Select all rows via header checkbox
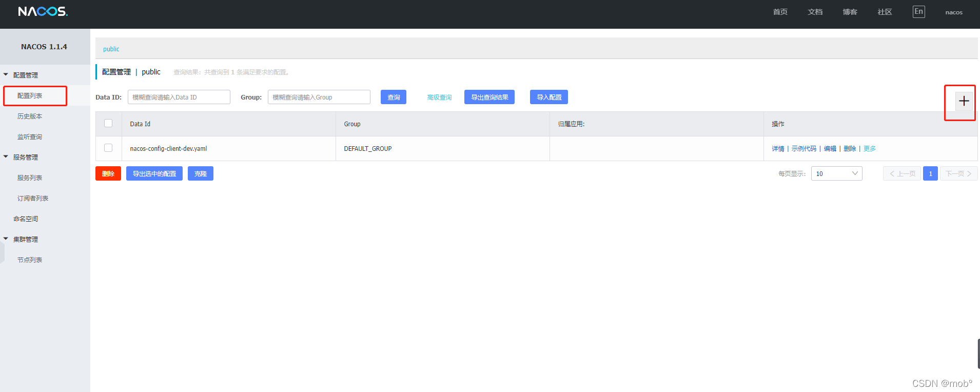This screenshot has width=980, height=392. tap(108, 123)
